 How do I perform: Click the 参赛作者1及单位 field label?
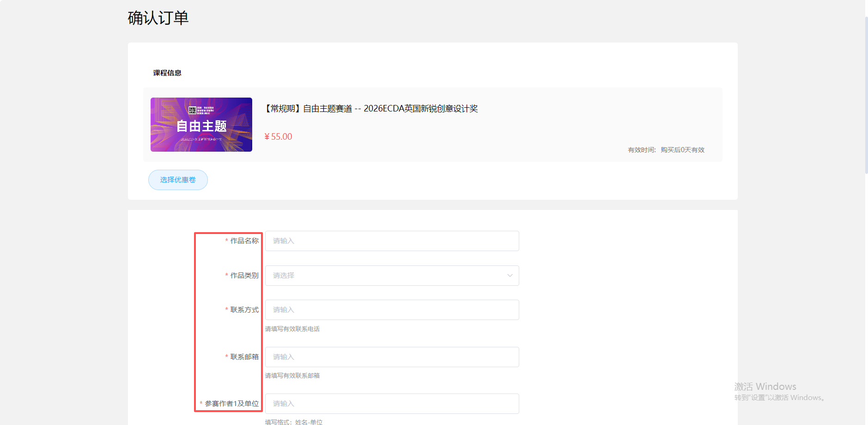[x=231, y=404]
